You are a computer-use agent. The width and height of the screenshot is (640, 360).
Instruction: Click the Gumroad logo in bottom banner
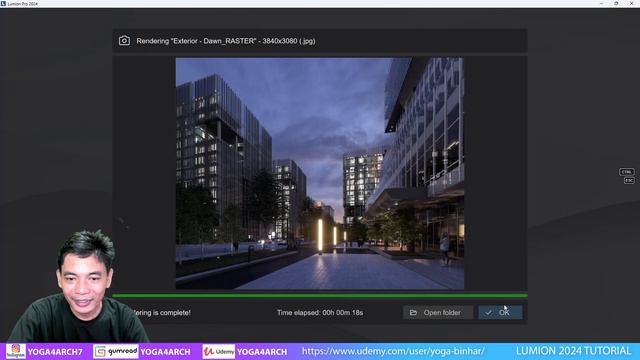[116, 351]
